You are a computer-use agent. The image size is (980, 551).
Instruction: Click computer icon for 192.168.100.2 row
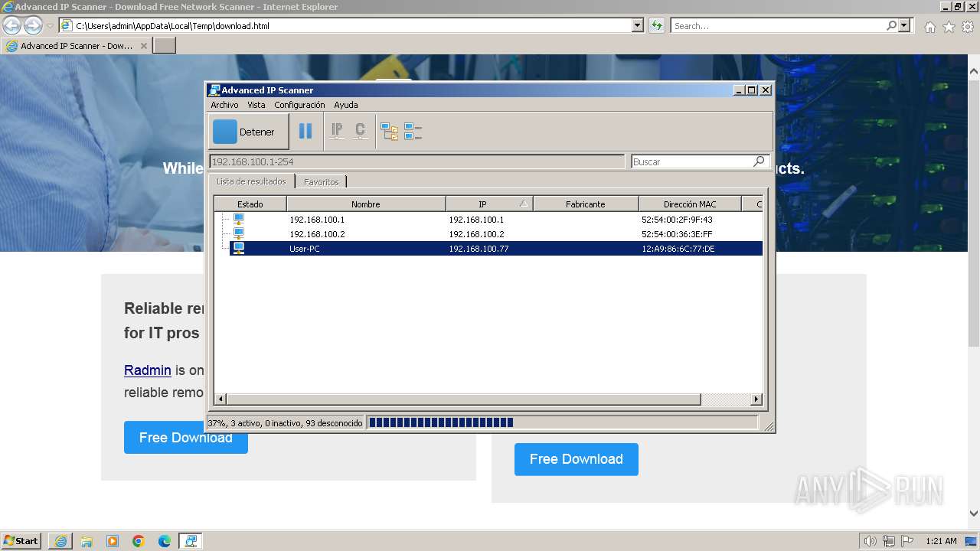(x=239, y=234)
